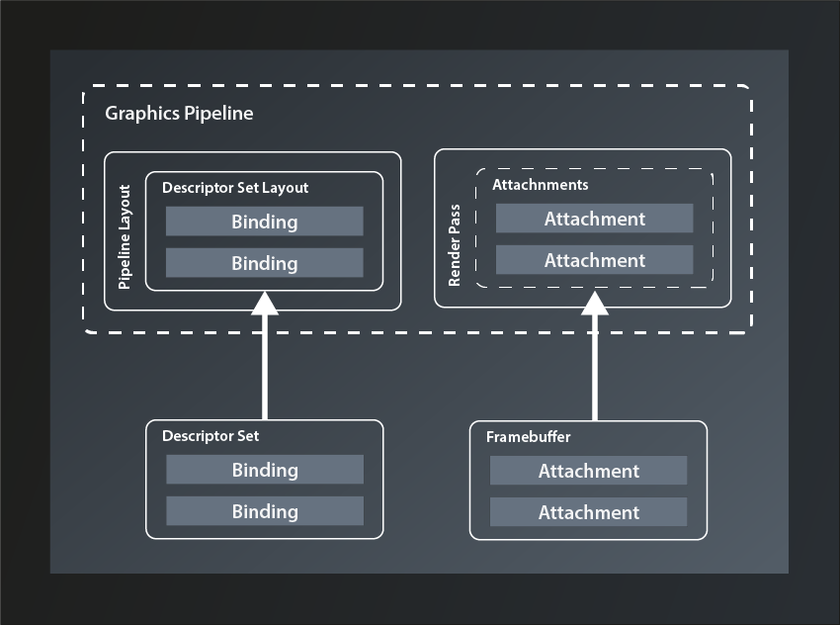The height and width of the screenshot is (625, 840).
Task: Click the first Binding inside Descriptor Set
Action: click(x=264, y=470)
